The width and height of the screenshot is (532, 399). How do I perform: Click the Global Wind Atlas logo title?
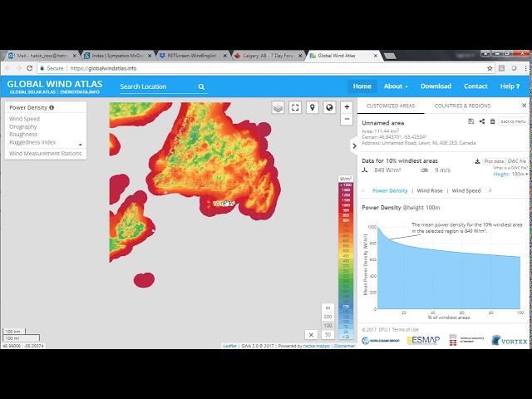55,84
